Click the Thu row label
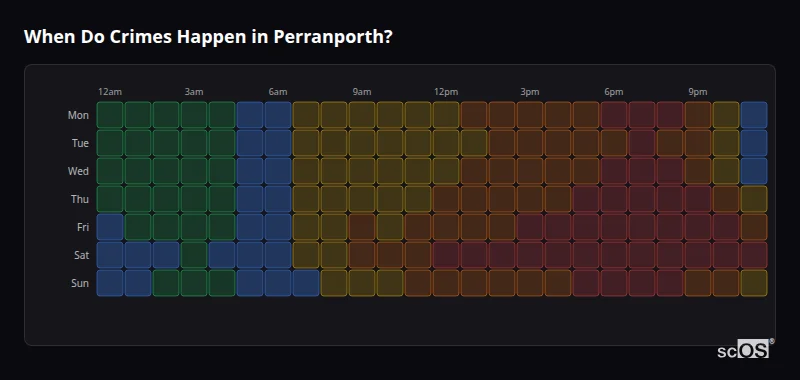Image resolution: width=800 pixels, height=380 pixels. (80, 199)
